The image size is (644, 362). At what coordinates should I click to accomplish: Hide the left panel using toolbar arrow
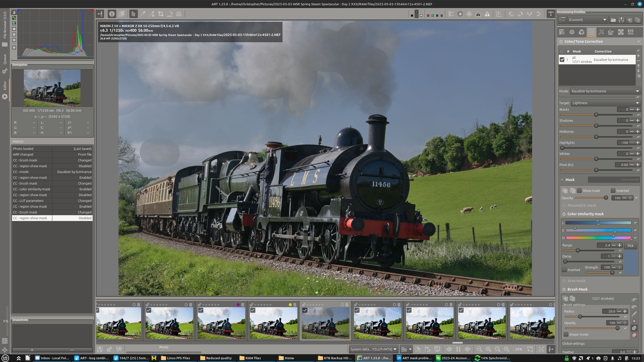click(x=100, y=14)
